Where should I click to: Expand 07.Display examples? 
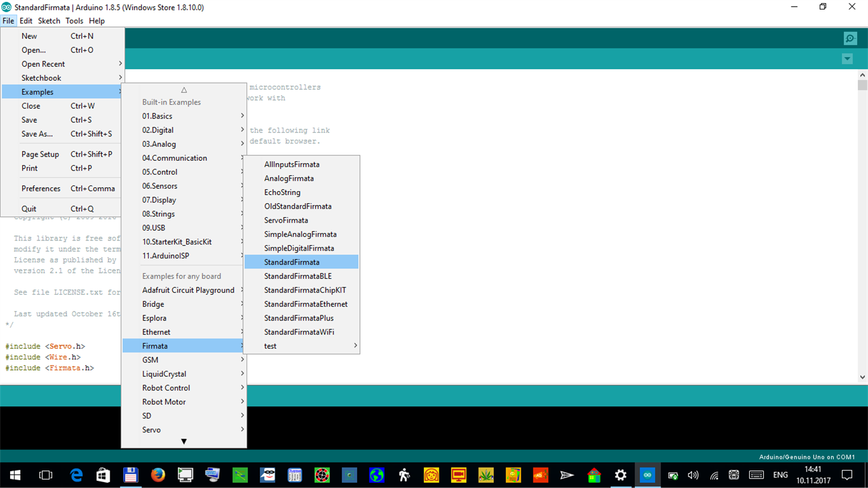coord(184,199)
